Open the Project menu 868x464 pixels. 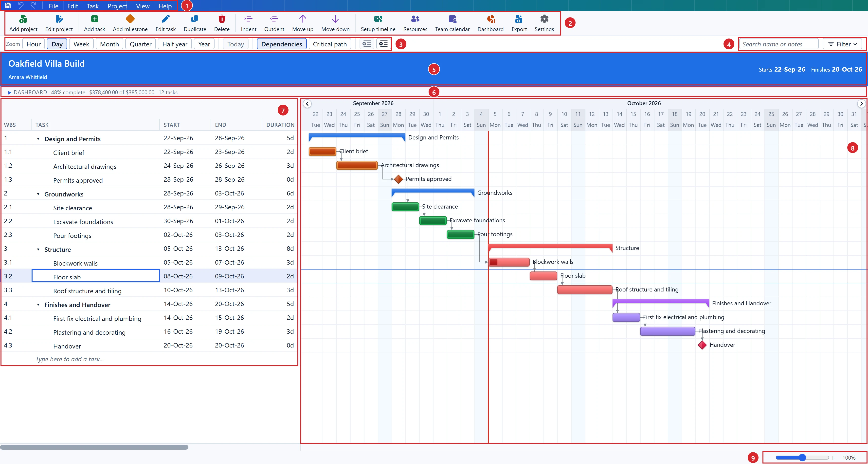point(117,6)
